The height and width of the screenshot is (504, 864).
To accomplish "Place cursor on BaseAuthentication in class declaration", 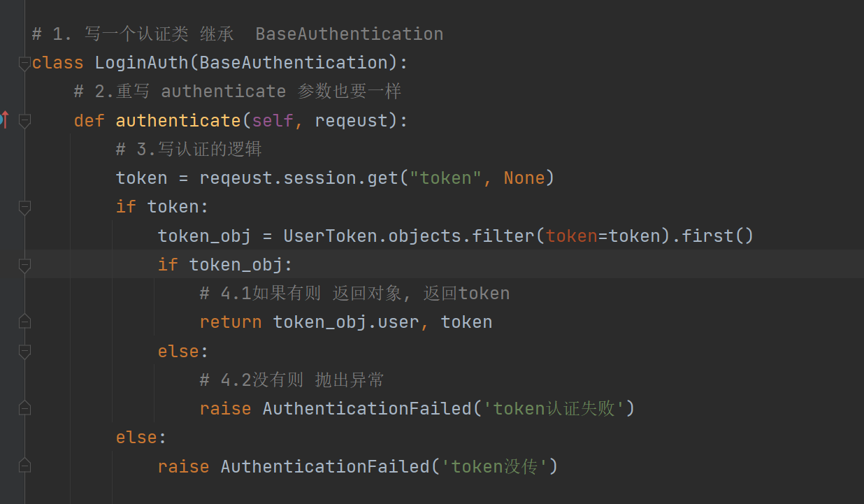I will click(294, 63).
